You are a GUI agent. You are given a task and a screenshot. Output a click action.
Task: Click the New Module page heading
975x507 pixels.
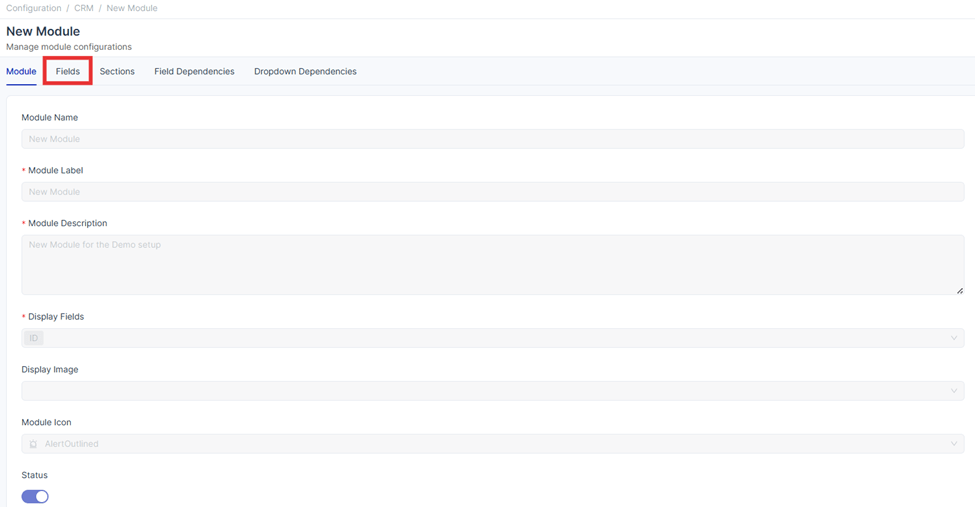43,31
